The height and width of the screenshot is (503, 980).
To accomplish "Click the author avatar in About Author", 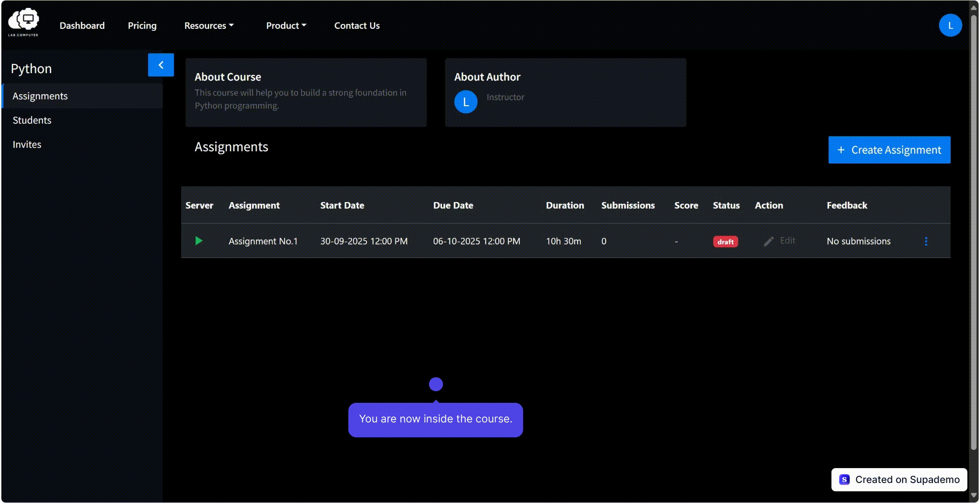I will click(466, 102).
